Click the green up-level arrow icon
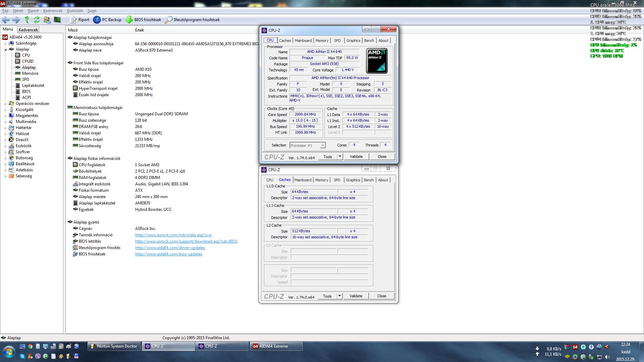Viewport: 644px width, 362px height. tap(27, 20)
